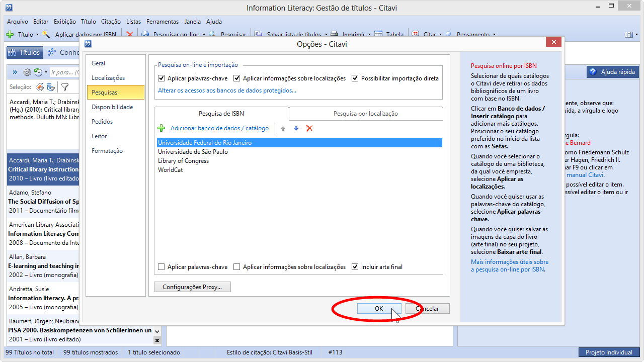Click the filter funnel icon beside Seleção
The width and height of the screenshot is (644, 362).
(65, 87)
